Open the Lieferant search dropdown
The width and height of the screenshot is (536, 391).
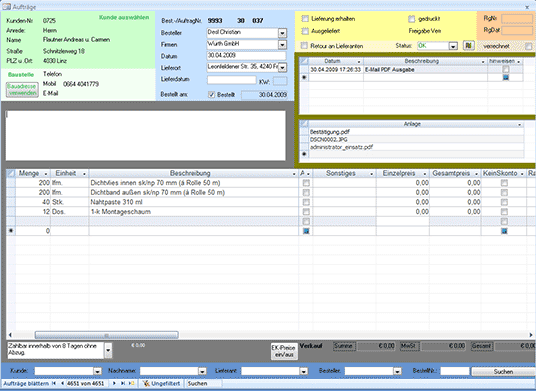pyautogui.click(x=304, y=371)
